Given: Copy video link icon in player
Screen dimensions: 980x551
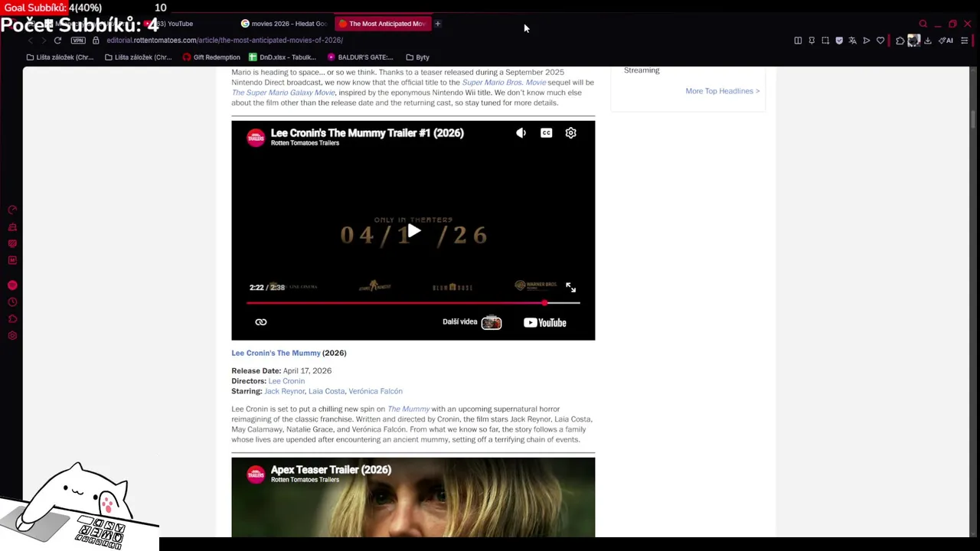Looking at the screenshot, I should (x=261, y=322).
